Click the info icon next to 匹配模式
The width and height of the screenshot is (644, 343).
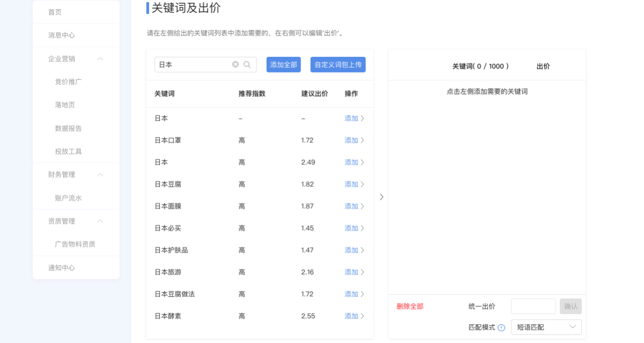tap(501, 327)
